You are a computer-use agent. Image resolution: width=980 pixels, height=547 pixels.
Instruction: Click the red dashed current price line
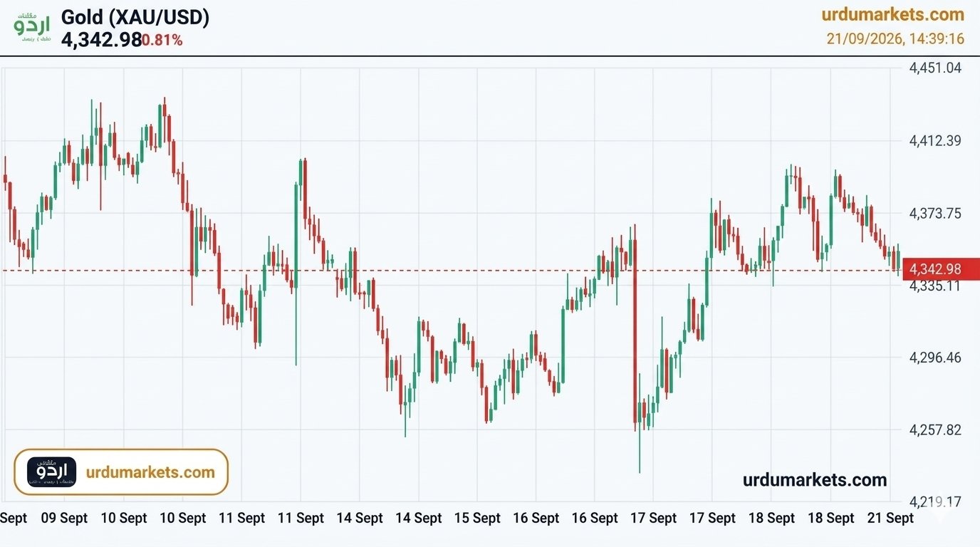tap(451, 270)
